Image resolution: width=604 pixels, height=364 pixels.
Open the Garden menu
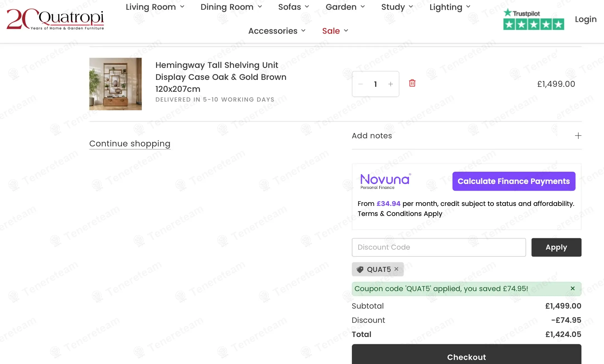(345, 7)
